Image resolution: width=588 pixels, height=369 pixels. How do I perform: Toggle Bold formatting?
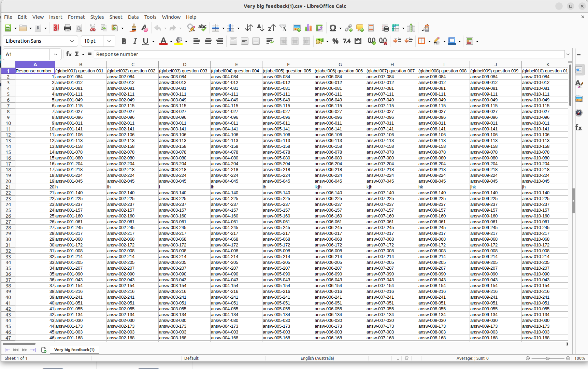[124, 41]
